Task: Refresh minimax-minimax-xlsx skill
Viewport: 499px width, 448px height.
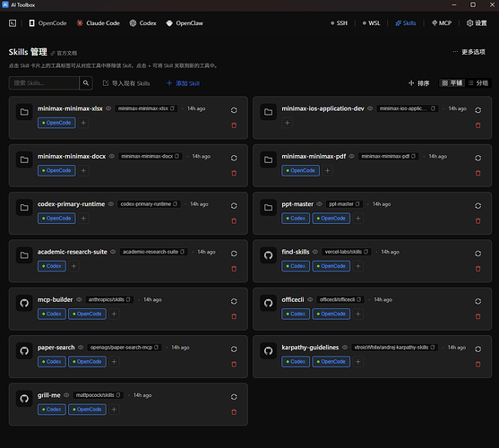Action: click(234, 110)
